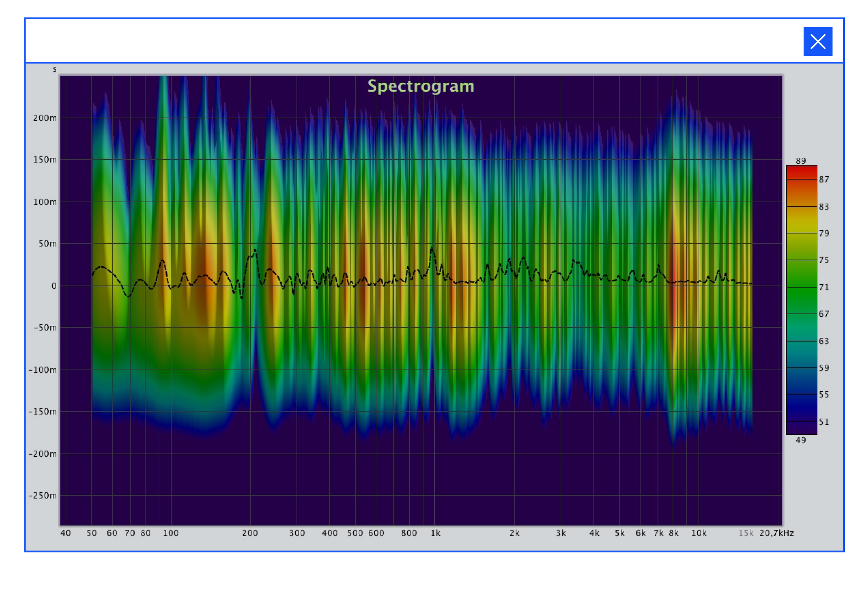Close the spectrogram popup with the X
The width and height of the screenshot is (868, 592).
coord(818,41)
